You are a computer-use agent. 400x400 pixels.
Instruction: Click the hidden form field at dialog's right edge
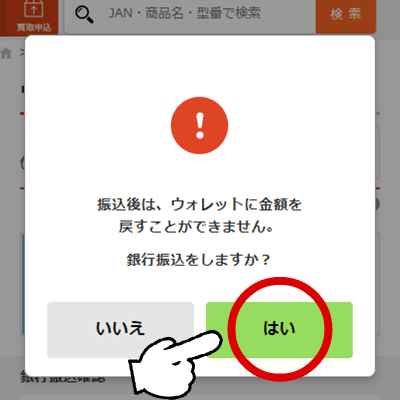click(377, 153)
